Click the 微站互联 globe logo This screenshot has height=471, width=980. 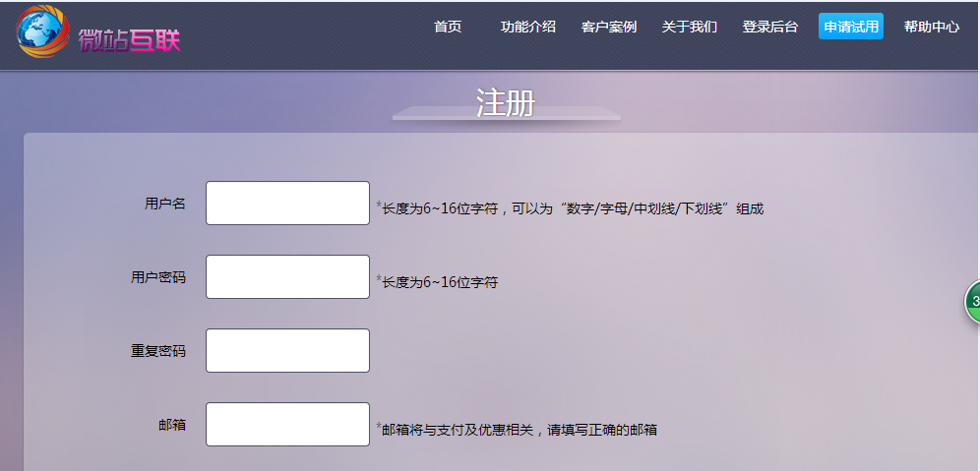pos(42,31)
